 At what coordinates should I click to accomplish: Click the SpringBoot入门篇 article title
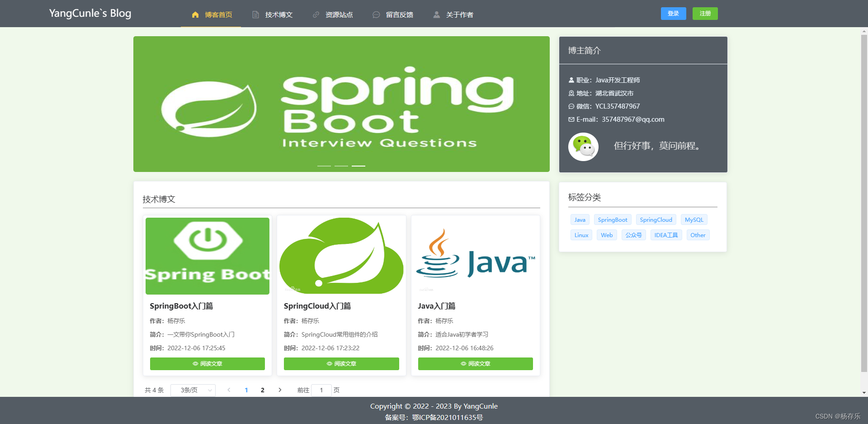point(181,306)
